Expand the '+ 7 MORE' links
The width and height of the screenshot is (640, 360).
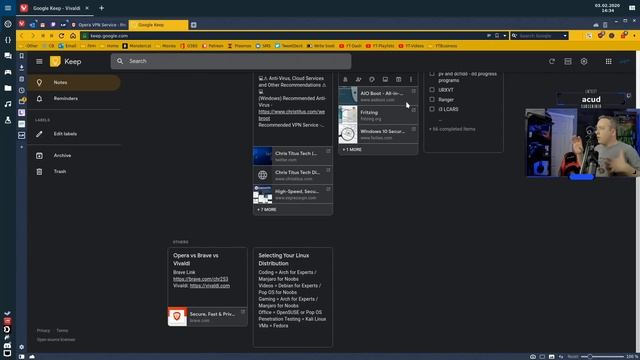[267, 209]
